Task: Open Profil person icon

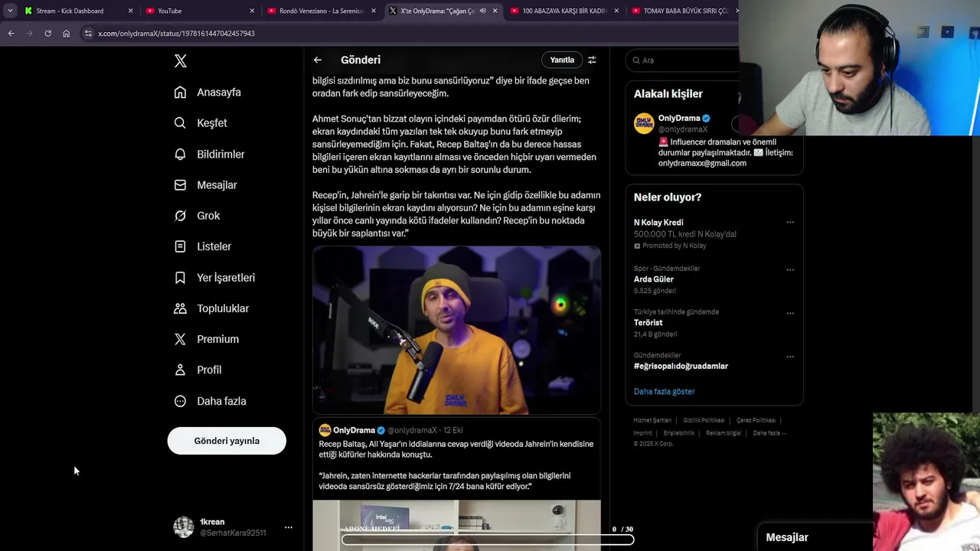Action: coord(180,370)
